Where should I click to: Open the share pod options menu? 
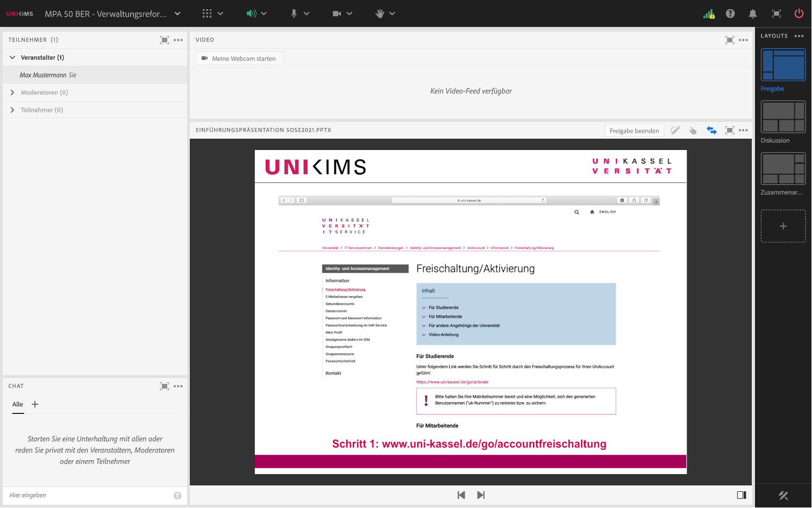(743, 130)
